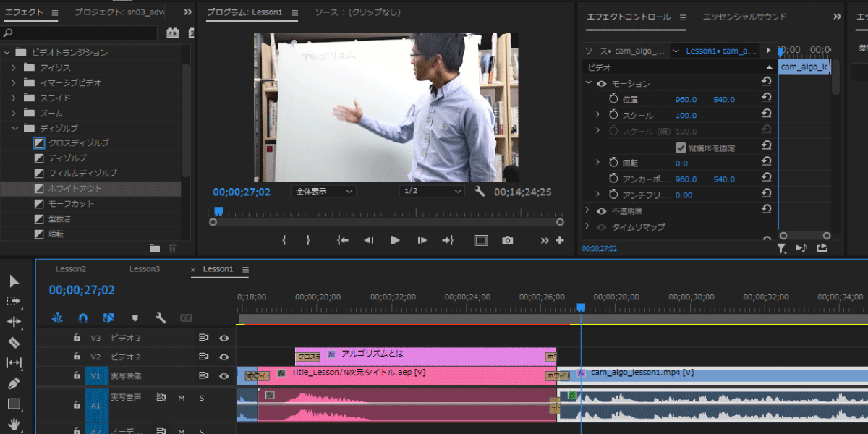Toggle snap magnet in timeline
Image resolution: width=868 pixels, height=434 pixels.
pyautogui.click(x=83, y=318)
